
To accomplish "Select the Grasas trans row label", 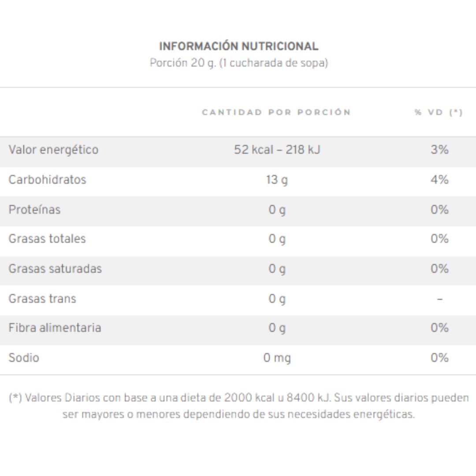I will [42, 299].
